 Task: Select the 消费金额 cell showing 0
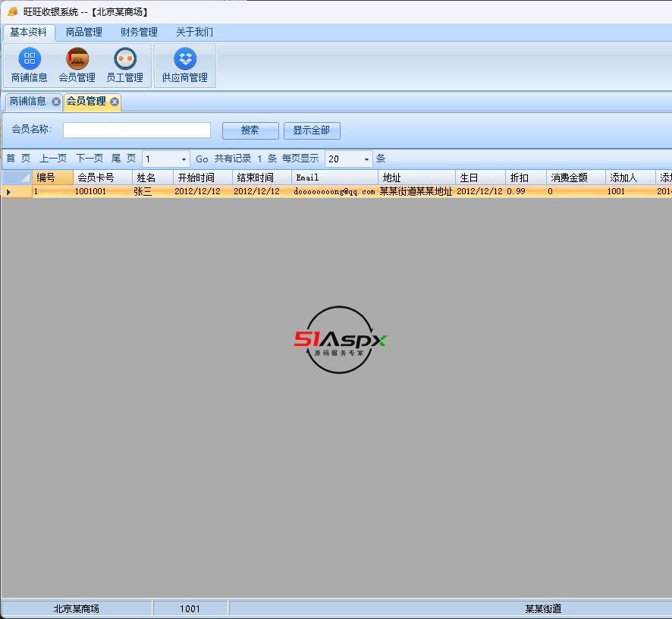(x=576, y=192)
